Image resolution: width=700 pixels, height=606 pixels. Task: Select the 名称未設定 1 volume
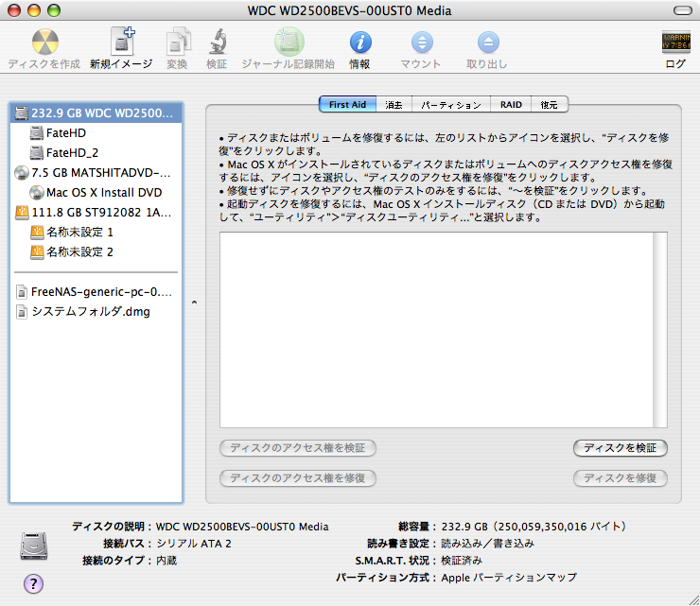(96, 232)
